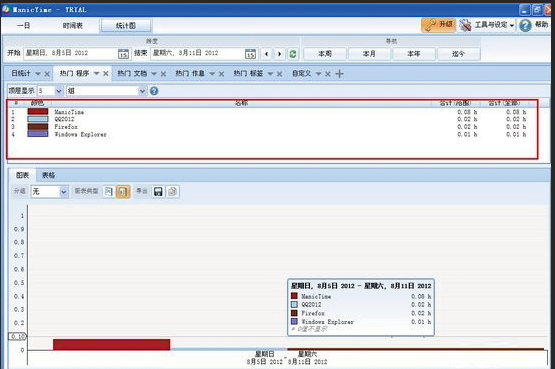555x369 pixels.
Task: Select the Firefox row name in list
Action: (66, 127)
